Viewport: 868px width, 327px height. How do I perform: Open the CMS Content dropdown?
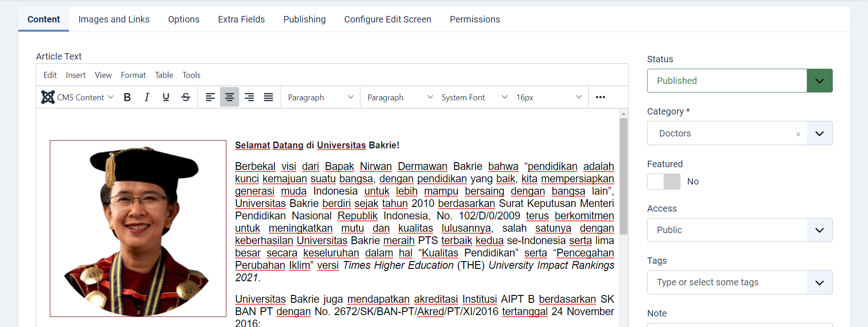tap(77, 97)
